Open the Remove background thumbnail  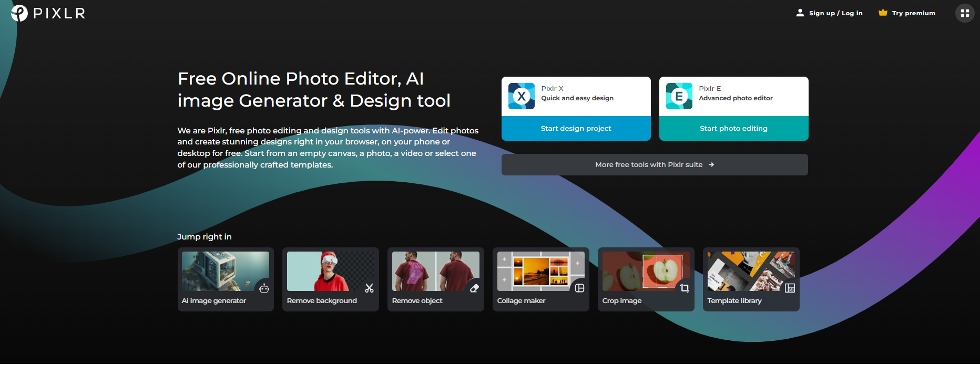pos(331,271)
